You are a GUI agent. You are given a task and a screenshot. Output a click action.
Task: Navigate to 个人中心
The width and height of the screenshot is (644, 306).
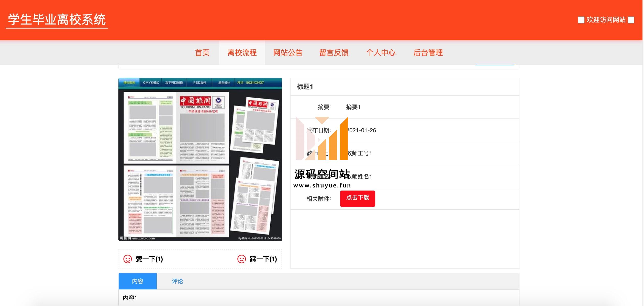click(381, 53)
